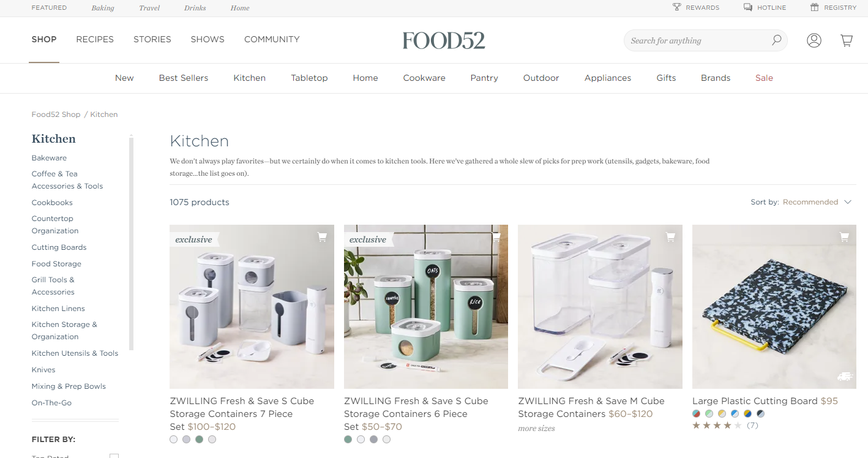Screen dimensions: 868x458
Task: Click the Registry gift icon
Action: [x=814, y=7]
